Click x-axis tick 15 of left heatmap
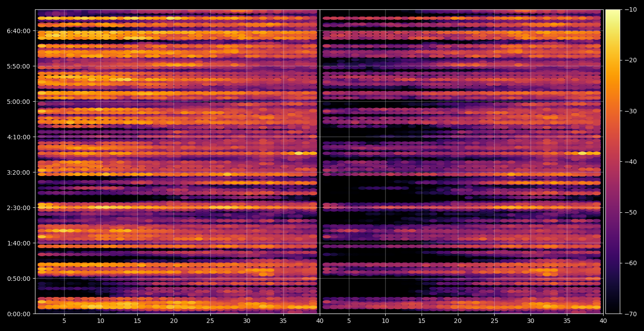 coord(137,321)
